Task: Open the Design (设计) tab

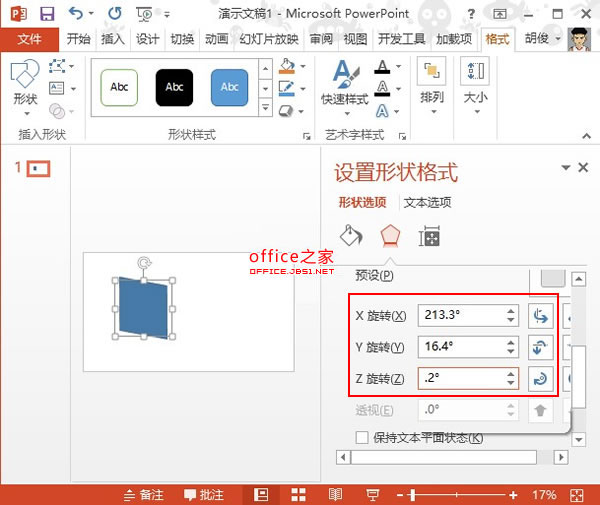Action: [x=148, y=39]
